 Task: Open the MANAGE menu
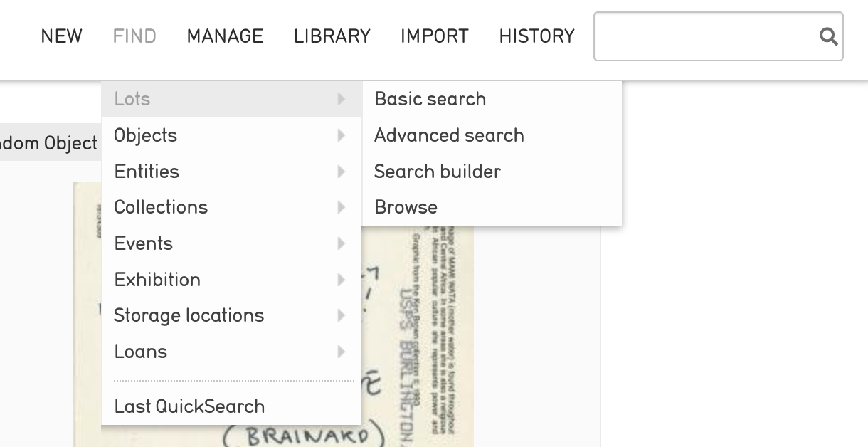[x=225, y=36]
